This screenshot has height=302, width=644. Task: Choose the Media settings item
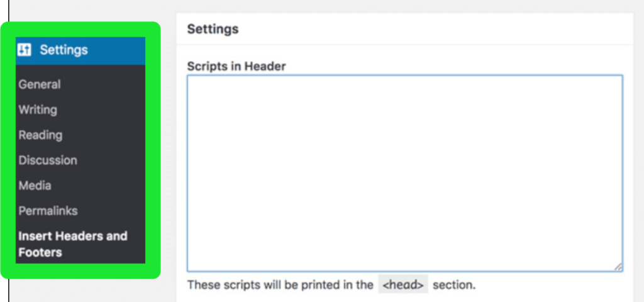(x=35, y=186)
